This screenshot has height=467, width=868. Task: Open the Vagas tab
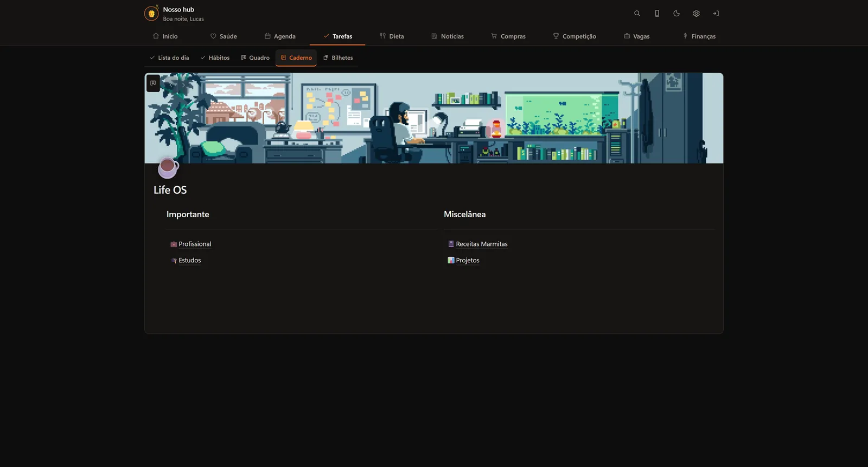click(x=637, y=36)
